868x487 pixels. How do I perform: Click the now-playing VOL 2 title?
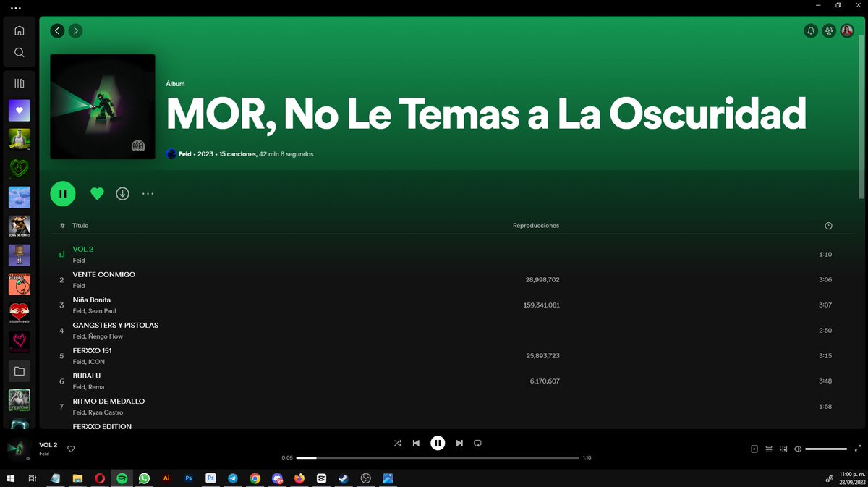[48, 445]
